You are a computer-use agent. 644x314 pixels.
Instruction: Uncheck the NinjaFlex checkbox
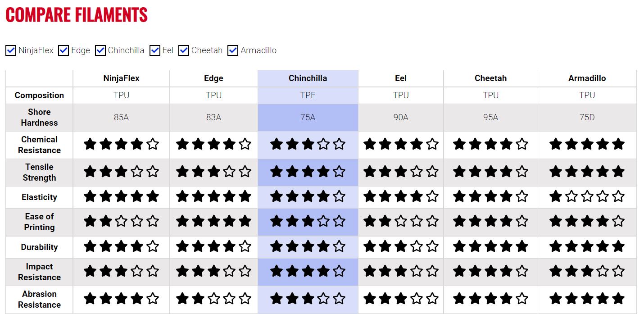coord(11,50)
